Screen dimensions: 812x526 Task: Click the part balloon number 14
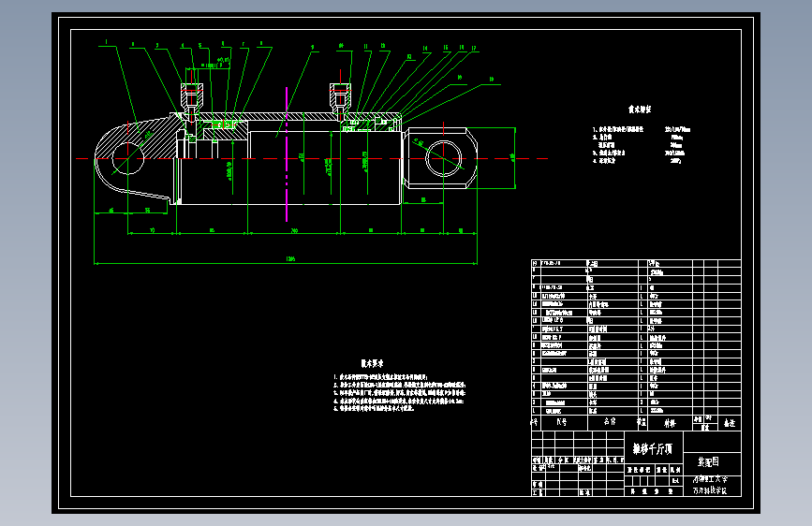coord(425,48)
